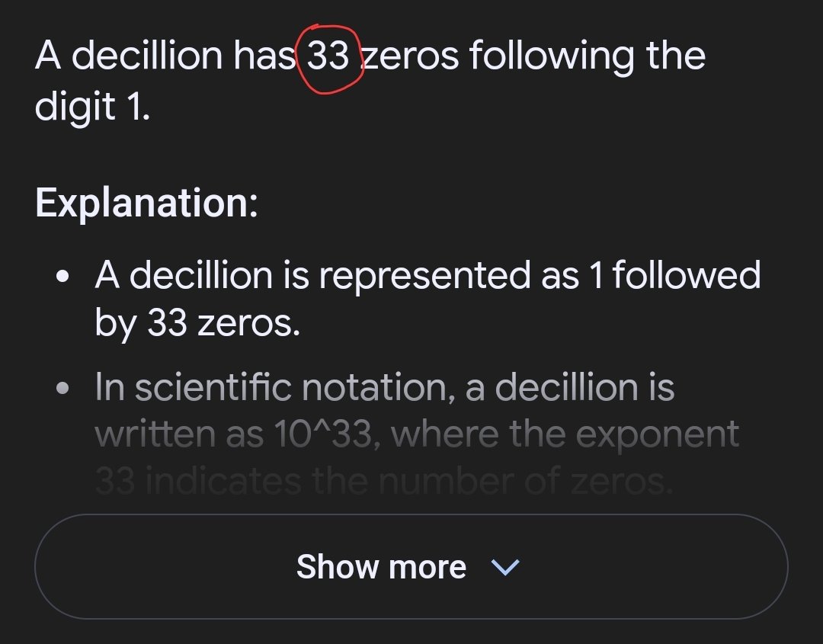Click the red-circled number 33
The width and height of the screenshot is (823, 644).
click(328, 57)
